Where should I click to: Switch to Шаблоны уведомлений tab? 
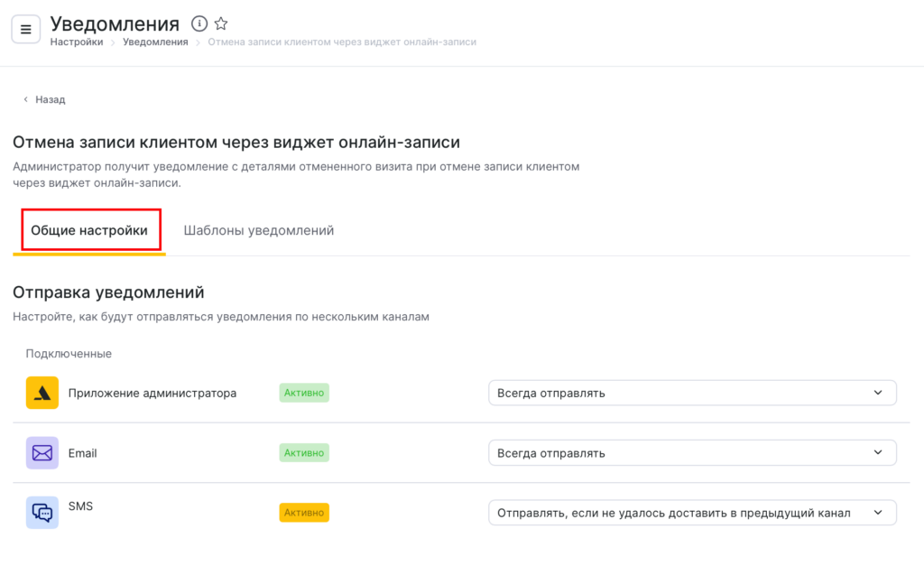click(x=259, y=230)
